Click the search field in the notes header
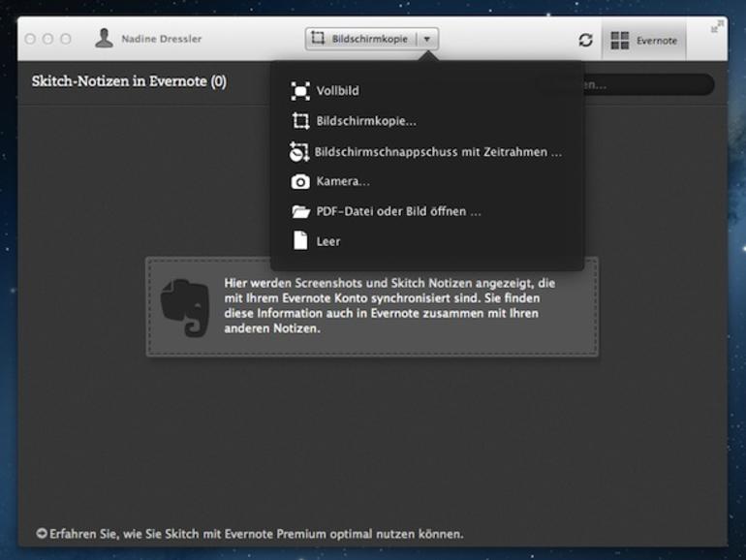This screenshot has height=560, width=746. click(648, 84)
